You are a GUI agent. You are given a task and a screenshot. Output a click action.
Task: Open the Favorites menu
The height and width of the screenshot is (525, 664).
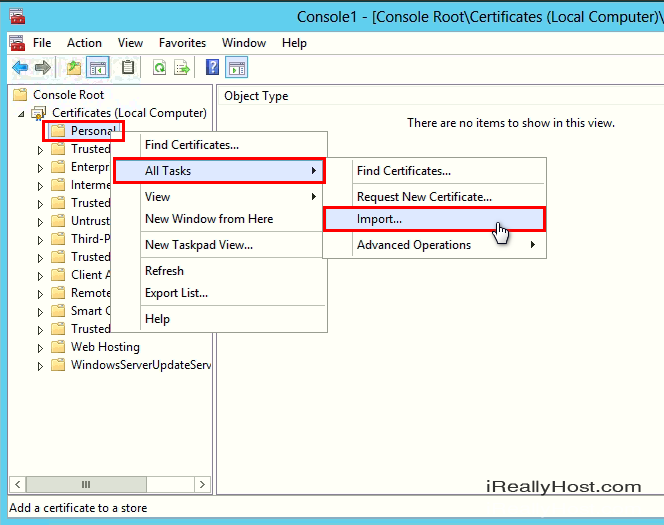(182, 43)
